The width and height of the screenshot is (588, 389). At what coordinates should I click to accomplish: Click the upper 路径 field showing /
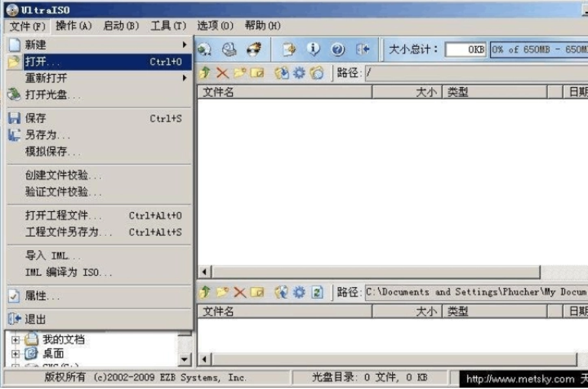477,73
